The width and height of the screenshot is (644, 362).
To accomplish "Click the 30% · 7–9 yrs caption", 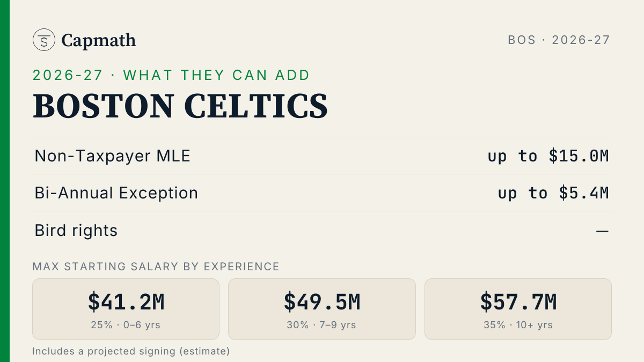I will (x=322, y=325).
